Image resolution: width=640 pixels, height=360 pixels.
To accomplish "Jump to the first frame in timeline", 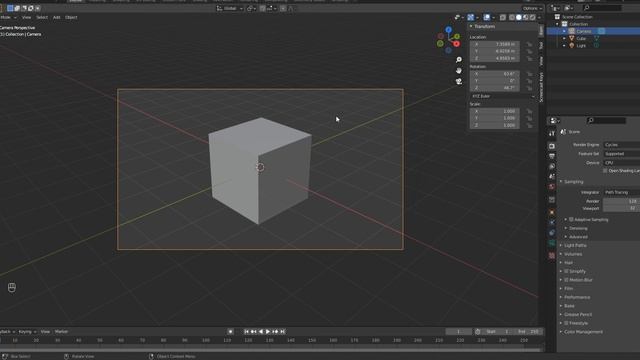I will coord(247,332).
